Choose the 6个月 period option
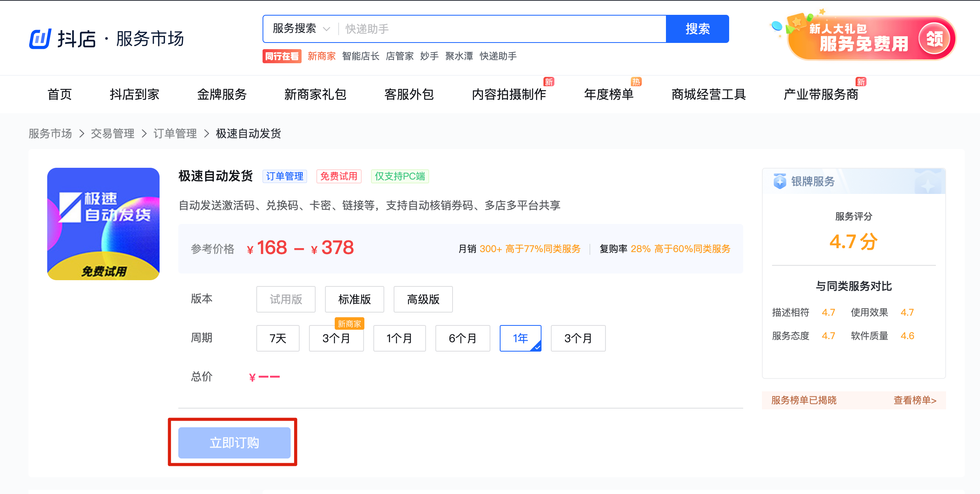 [x=462, y=338]
